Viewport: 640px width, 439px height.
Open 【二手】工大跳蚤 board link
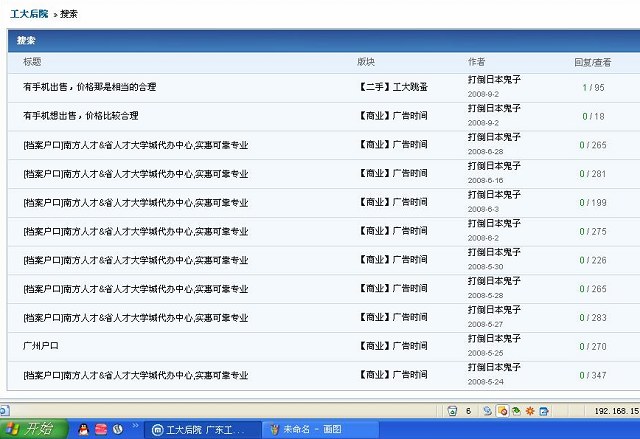[392, 87]
